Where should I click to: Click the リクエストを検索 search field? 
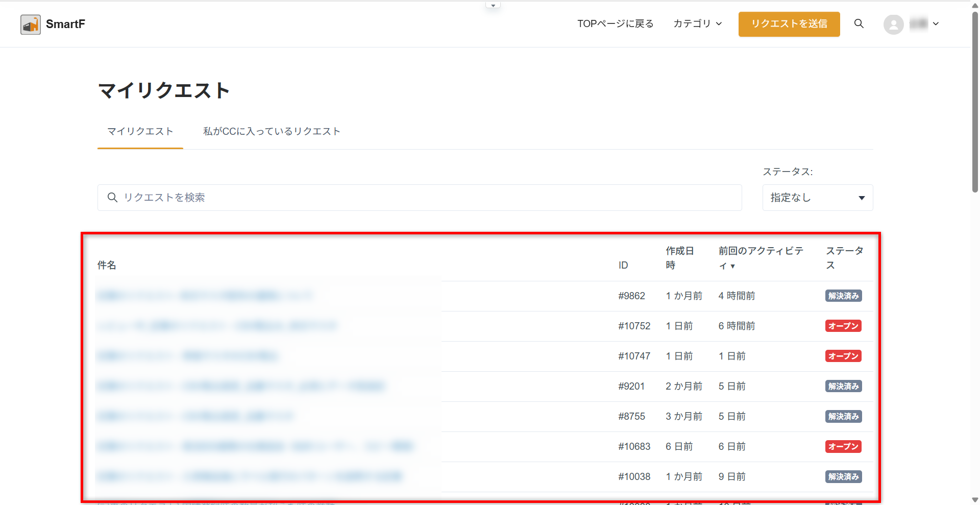pos(419,198)
